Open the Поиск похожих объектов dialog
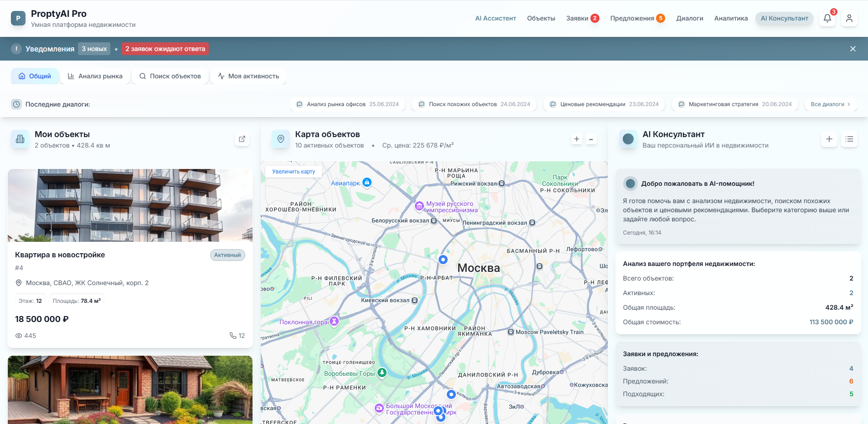This screenshot has width=868, height=424. point(474,104)
